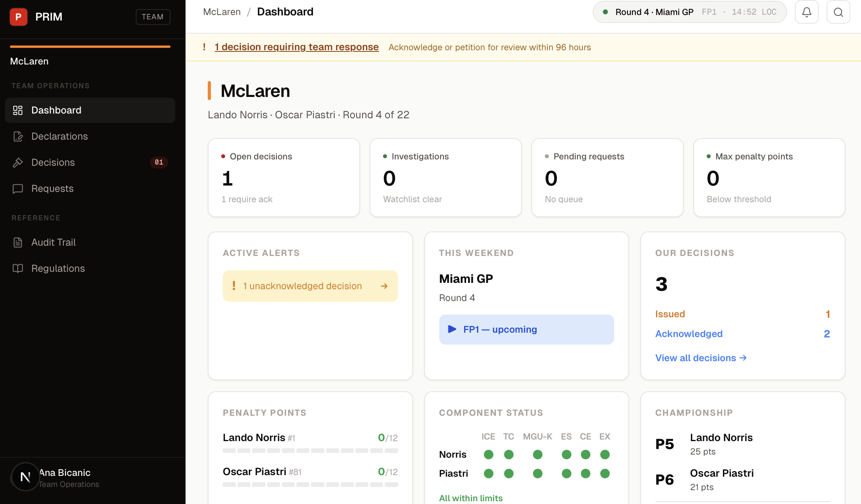Open Decisions with the gavel icon
861x504 pixels.
tap(17, 162)
